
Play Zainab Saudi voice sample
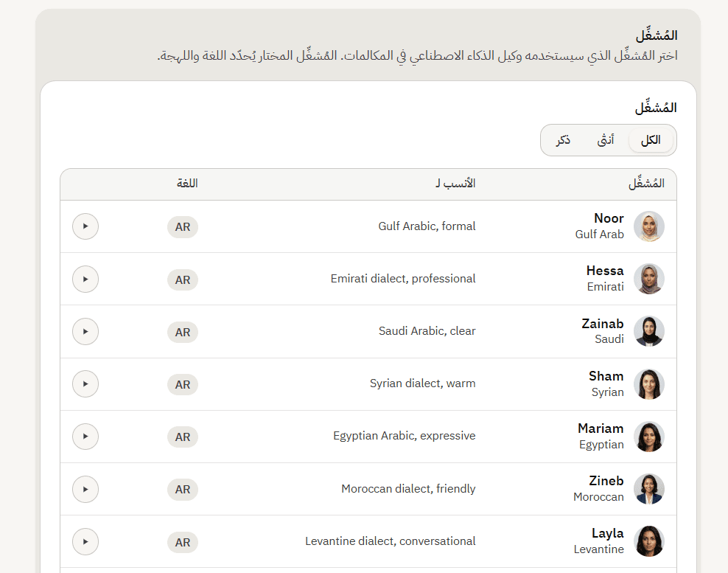[85, 331]
